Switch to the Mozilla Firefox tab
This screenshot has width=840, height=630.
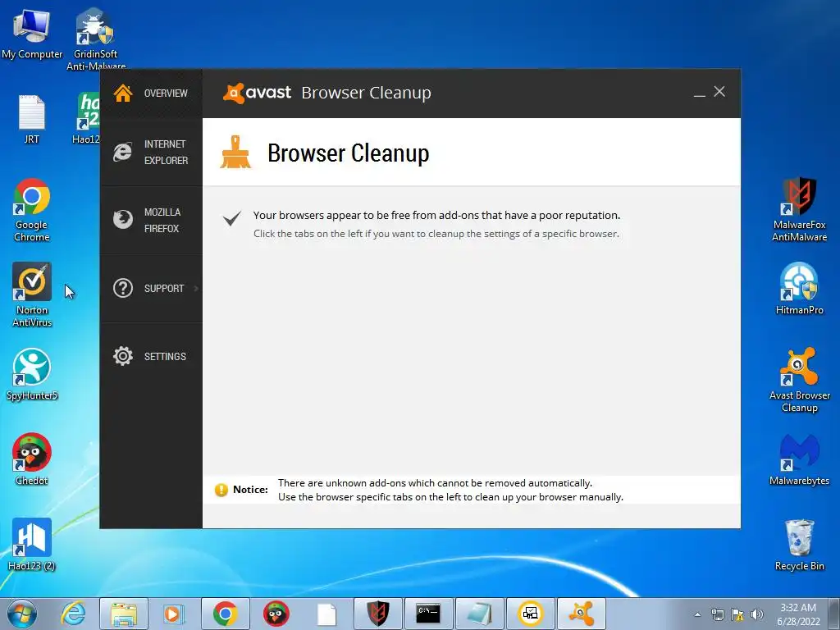pos(151,220)
